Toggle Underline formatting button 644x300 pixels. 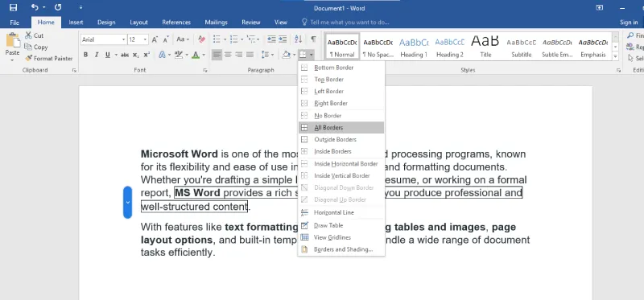point(108,55)
